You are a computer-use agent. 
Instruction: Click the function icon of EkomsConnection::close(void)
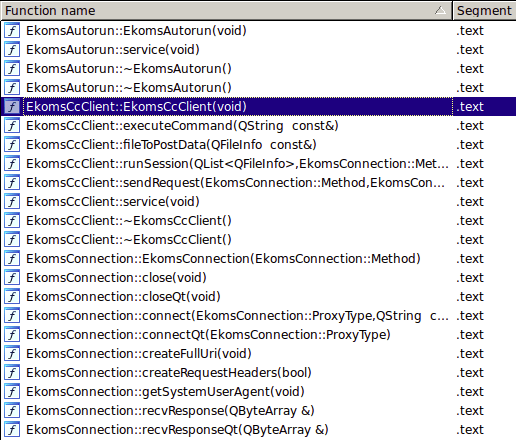12,278
